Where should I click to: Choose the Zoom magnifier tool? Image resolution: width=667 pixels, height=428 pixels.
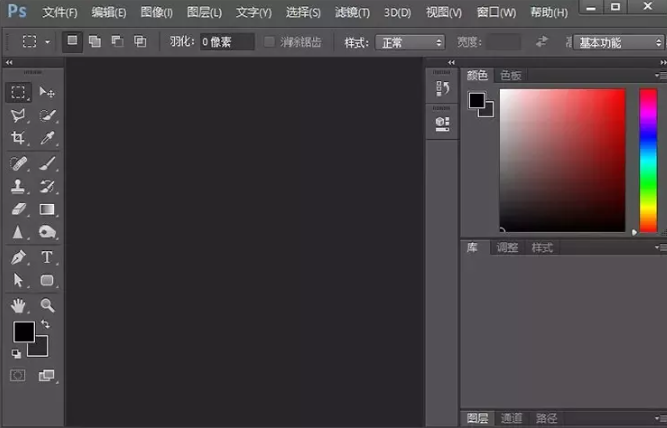click(47, 305)
